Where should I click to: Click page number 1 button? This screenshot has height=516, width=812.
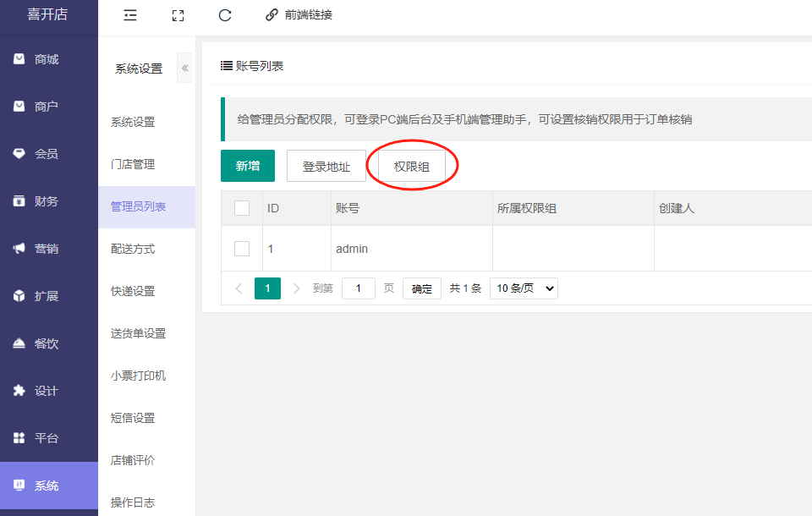tap(268, 288)
